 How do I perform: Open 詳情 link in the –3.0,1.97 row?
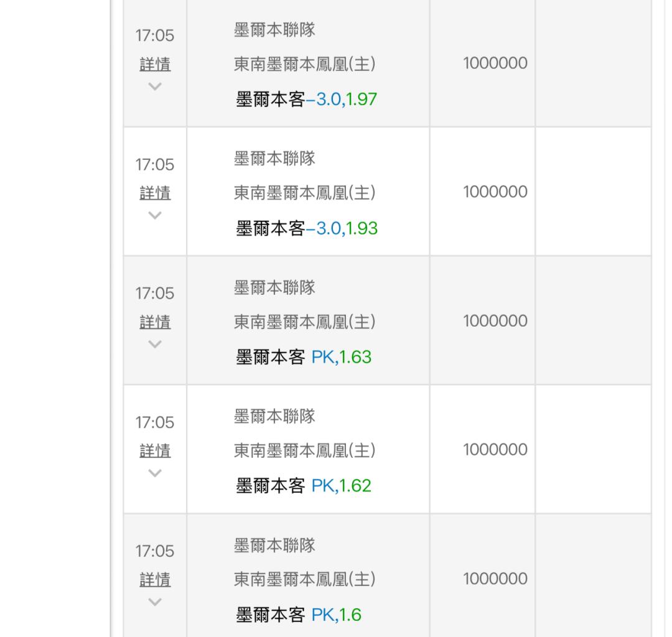point(155,64)
